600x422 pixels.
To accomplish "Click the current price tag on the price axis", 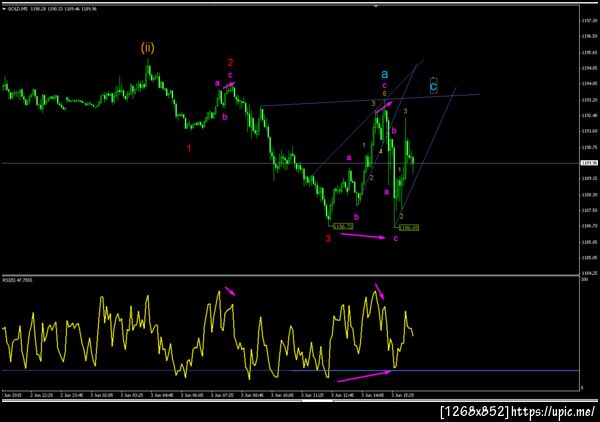I will [x=589, y=163].
